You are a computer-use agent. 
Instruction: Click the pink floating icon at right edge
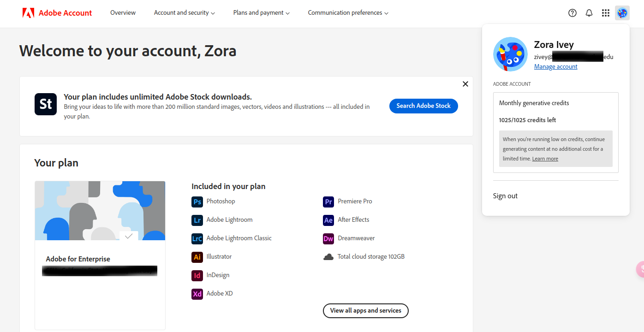click(640, 269)
